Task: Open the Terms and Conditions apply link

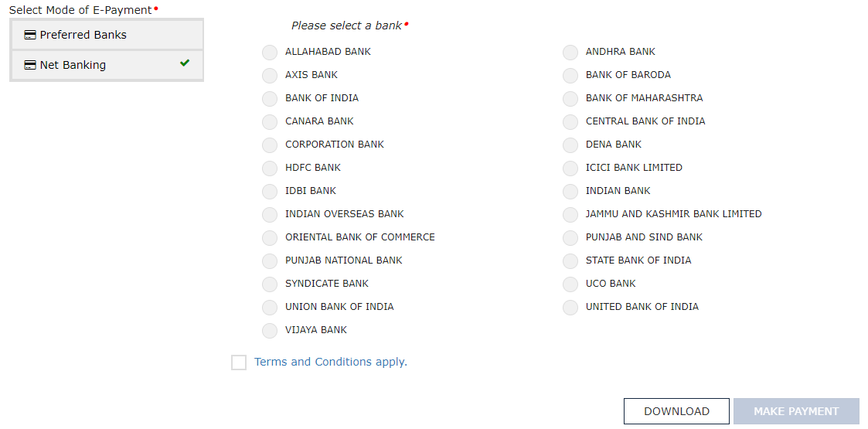Action: (330, 362)
